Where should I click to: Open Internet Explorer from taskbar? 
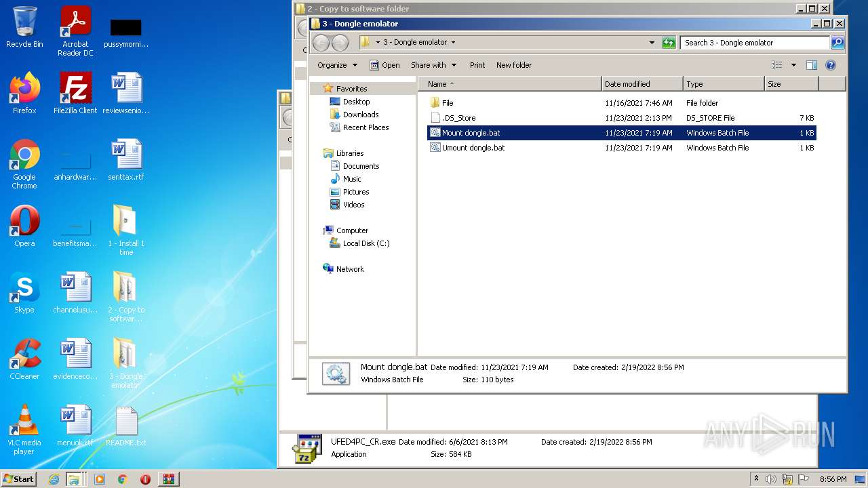(54, 479)
